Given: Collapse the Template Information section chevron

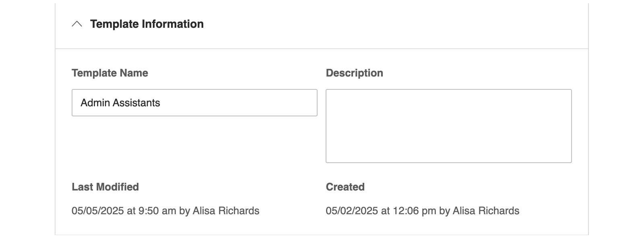Looking at the screenshot, I should 77,24.
